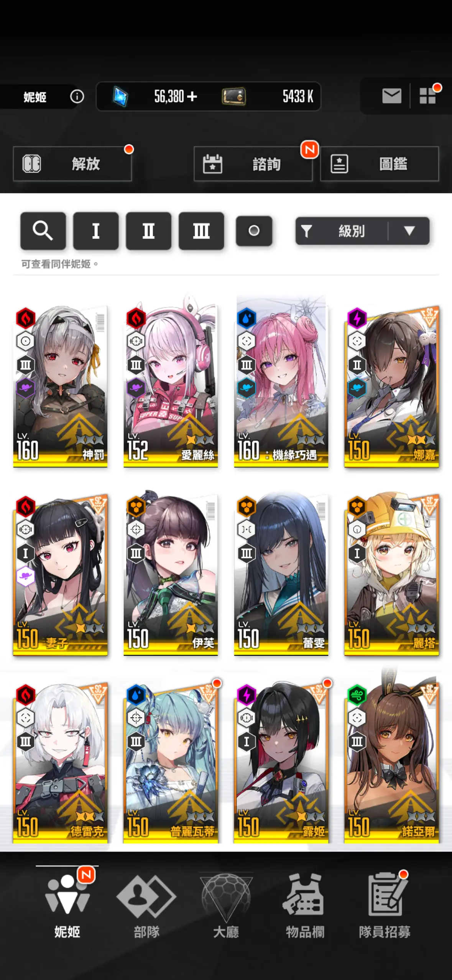Click the search magnifier icon
The image size is (452, 980).
[x=43, y=231]
